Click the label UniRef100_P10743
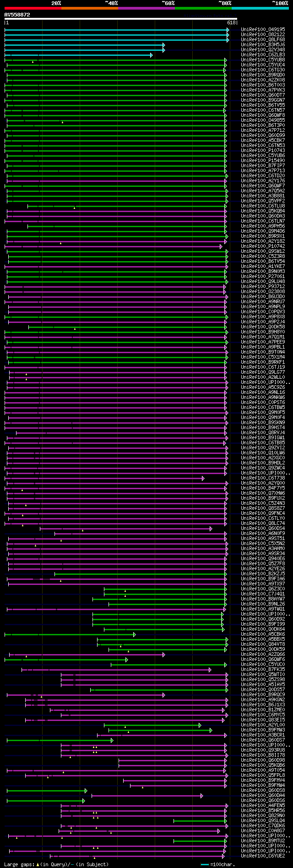This screenshot has width=293, height=868. pos(263,150)
